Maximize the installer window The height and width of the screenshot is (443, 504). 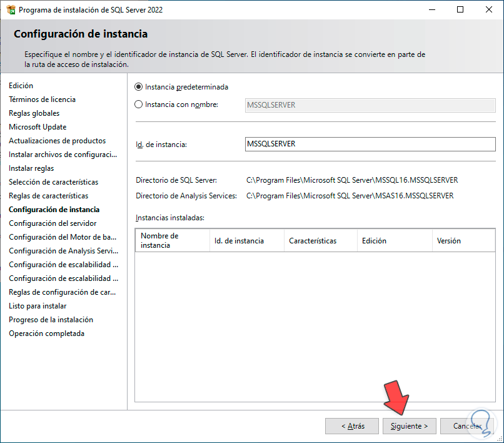tap(460, 9)
